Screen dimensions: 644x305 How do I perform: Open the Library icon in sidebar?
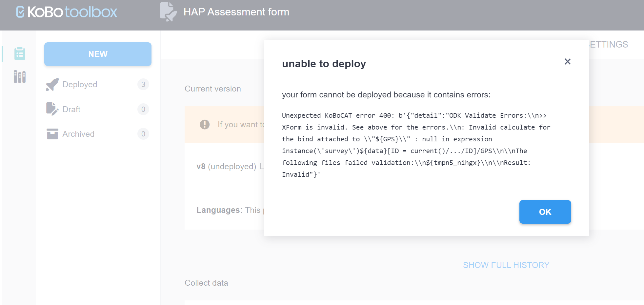(20, 77)
